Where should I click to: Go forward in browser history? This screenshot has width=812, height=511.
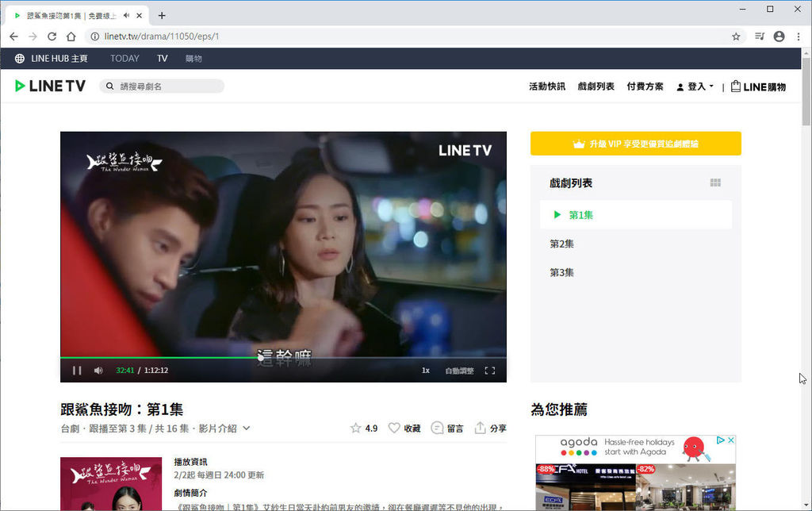(33, 36)
